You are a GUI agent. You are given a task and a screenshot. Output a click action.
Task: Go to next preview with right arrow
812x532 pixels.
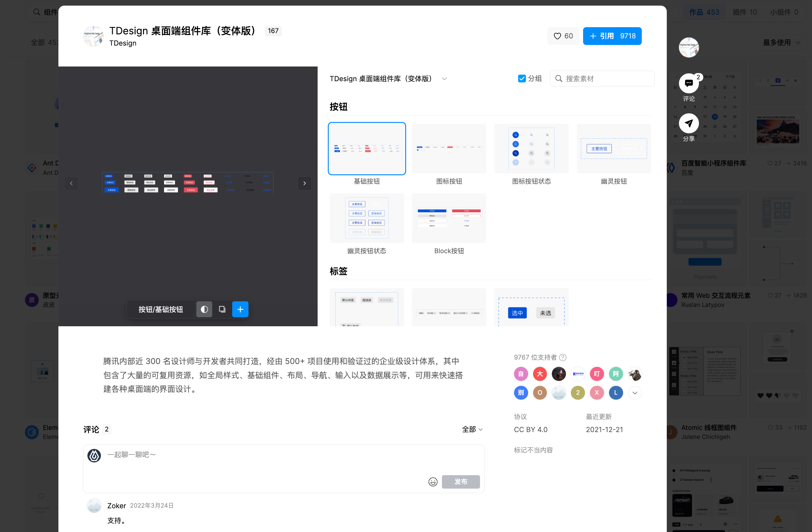point(304,184)
